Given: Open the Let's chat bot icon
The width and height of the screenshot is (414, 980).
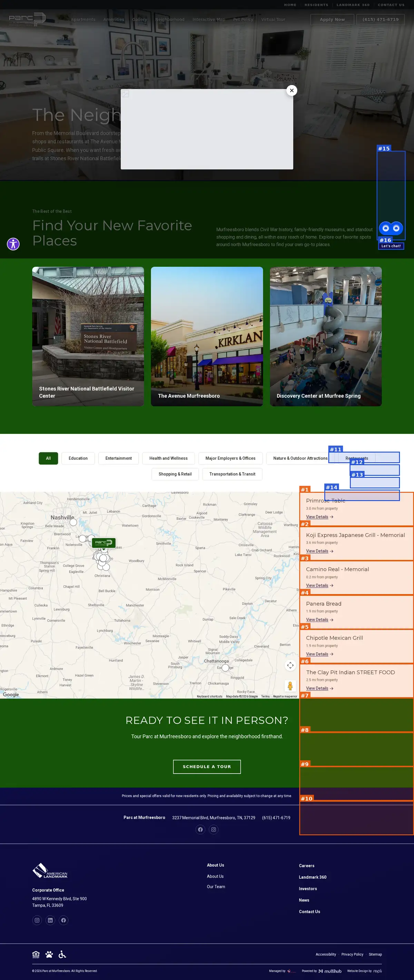Looking at the screenshot, I should pyautogui.click(x=391, y=228).
